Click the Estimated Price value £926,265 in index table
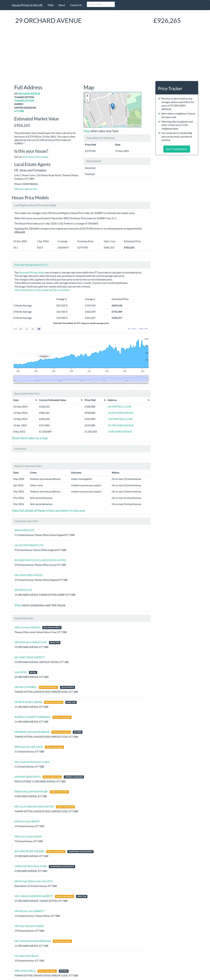This screenshot has width=210, height=980. click(129, 247)
